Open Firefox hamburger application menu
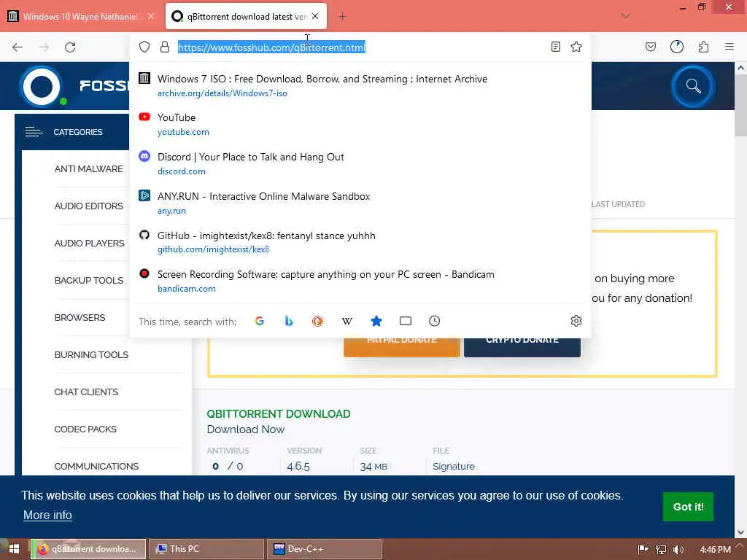This screenshot has height=560, width=747. click(729, 47)
